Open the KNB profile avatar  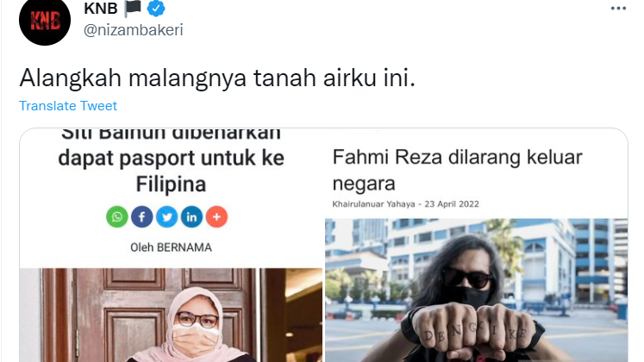tap(45, 21)
